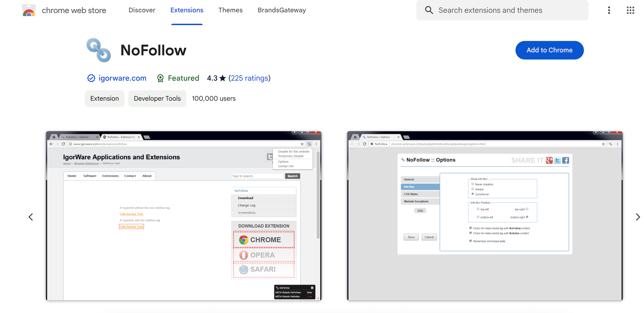Click the Add to Chrome button
The width and height of the screenshot is (644, 313).
pos(549,50)
